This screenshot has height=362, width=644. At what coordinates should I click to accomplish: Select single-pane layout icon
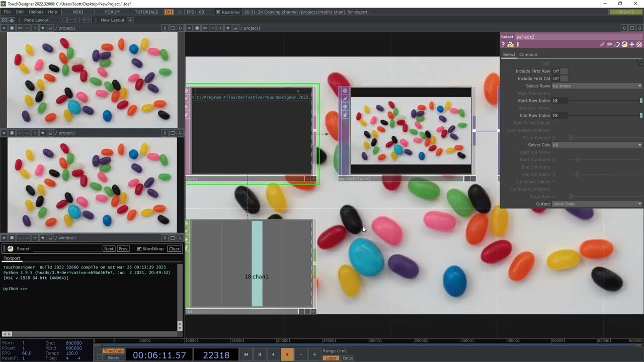(54, 20)
